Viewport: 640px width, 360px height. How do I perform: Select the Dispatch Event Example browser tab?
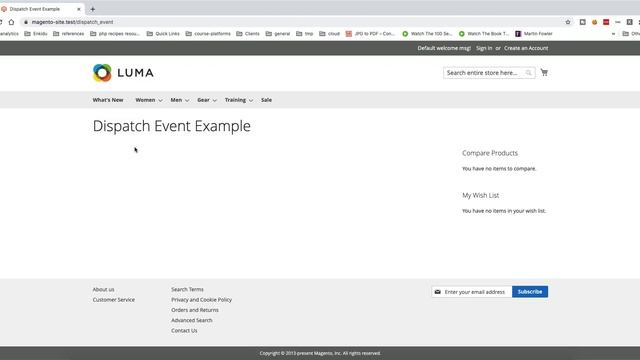[x=41, y=9]
